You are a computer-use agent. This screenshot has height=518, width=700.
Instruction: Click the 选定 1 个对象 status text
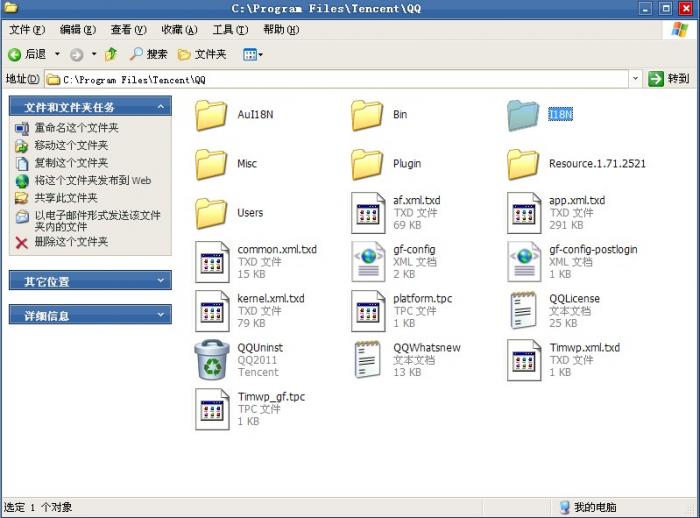38,507
